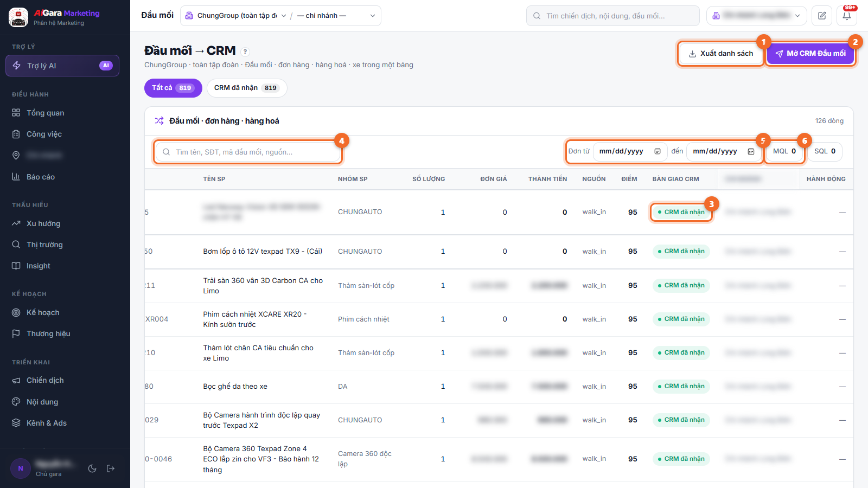Open Kế hoạch in the sidebar

62,312
